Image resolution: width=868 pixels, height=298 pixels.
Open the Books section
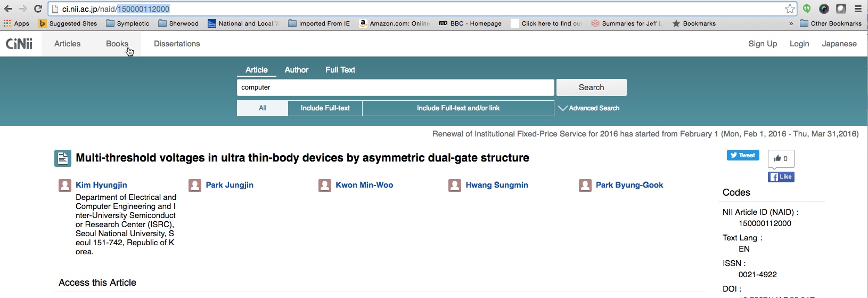coord(117,44)
